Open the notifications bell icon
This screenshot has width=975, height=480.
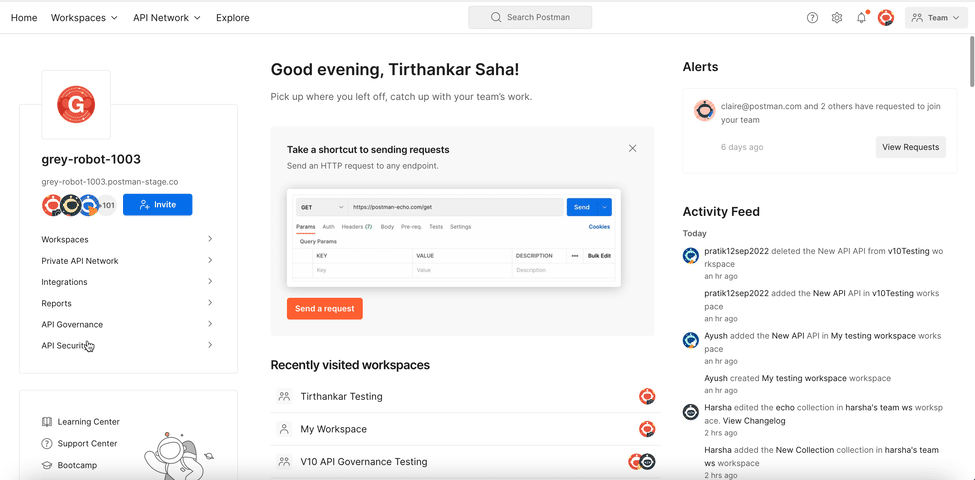tap(861, 18)
